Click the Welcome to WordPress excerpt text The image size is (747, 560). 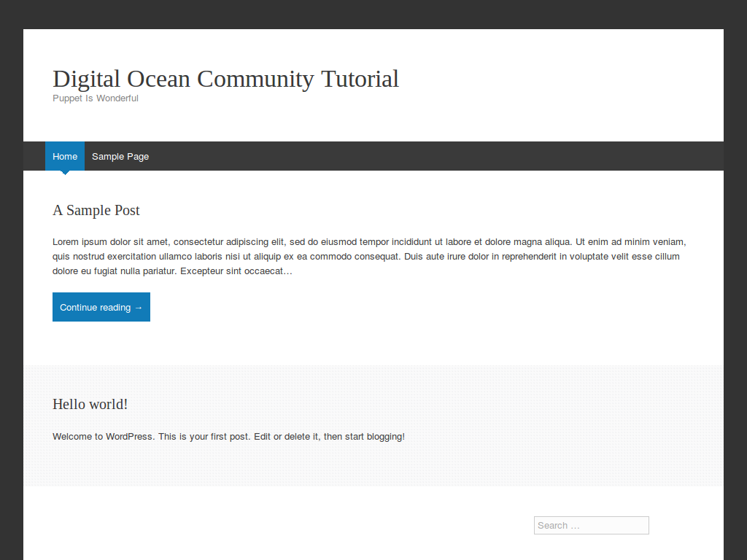(228, 437)
